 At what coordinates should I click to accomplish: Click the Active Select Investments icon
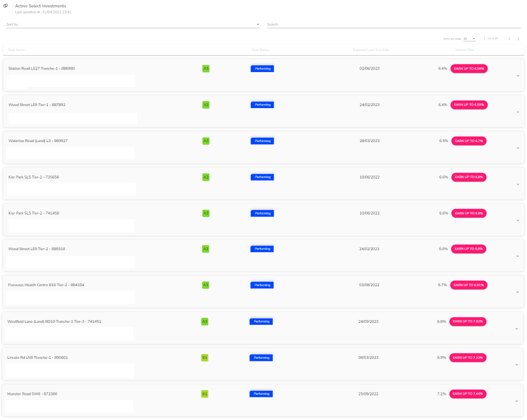[6, 6]
